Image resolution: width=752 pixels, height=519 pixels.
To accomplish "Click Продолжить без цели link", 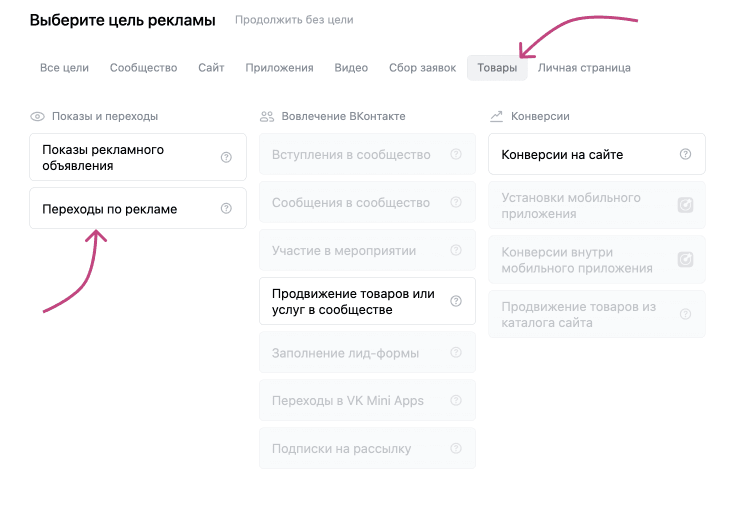I will (294, 20).
